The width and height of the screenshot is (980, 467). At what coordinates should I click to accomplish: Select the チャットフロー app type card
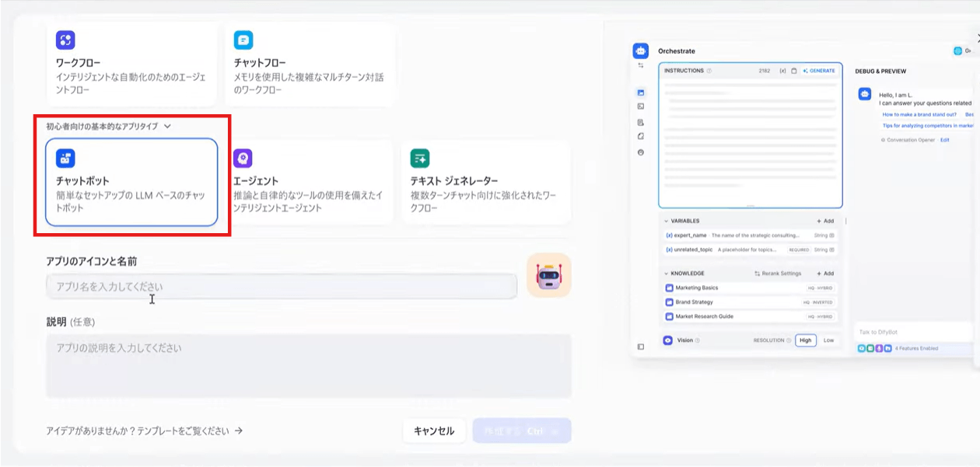[310, 64]
